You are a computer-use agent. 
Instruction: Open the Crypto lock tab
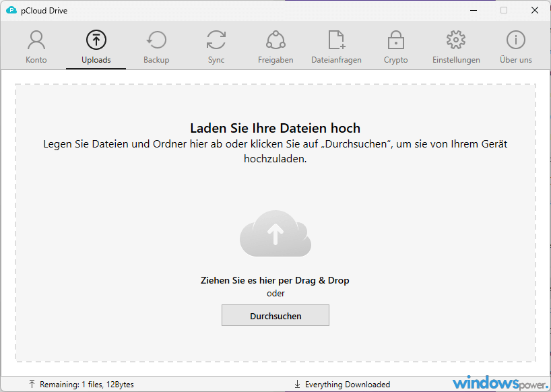pos(395,46)
